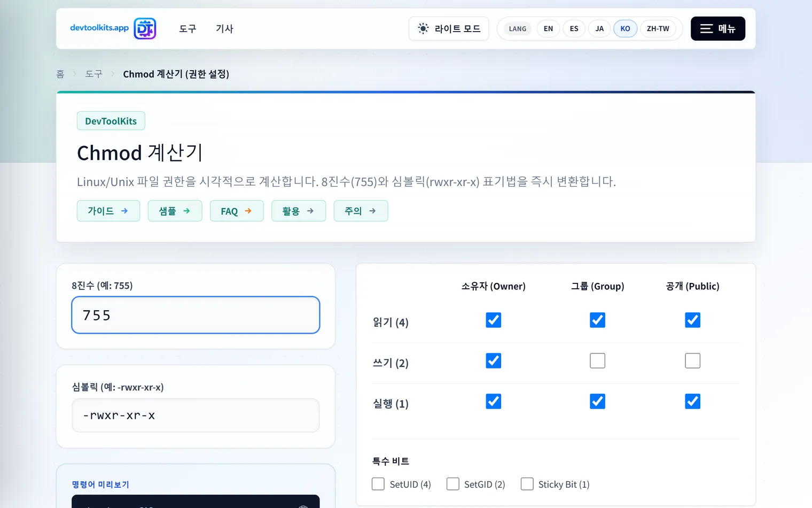
Task: Open the 도구 navigation menu
Action: click(x=188, y=28)
